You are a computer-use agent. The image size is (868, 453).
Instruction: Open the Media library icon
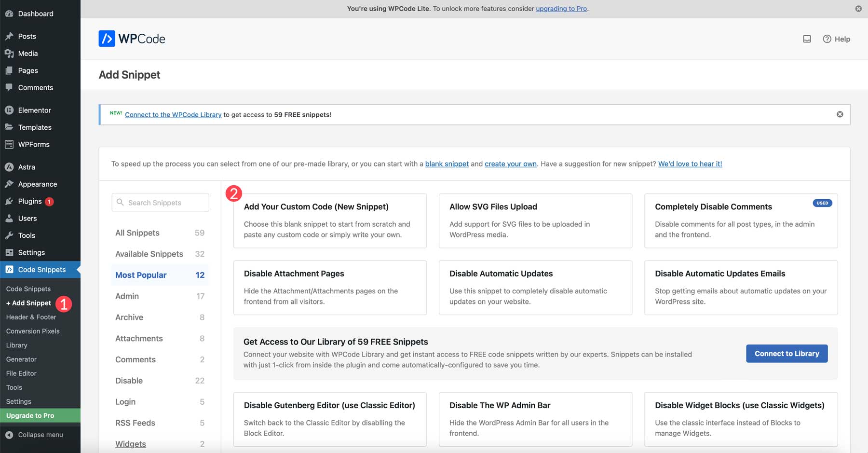click(x=10, y=53)
